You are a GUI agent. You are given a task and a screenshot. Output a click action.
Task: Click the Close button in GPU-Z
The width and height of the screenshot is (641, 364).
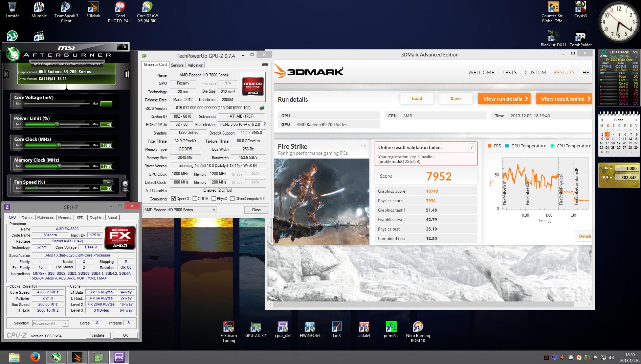point(256,210)
